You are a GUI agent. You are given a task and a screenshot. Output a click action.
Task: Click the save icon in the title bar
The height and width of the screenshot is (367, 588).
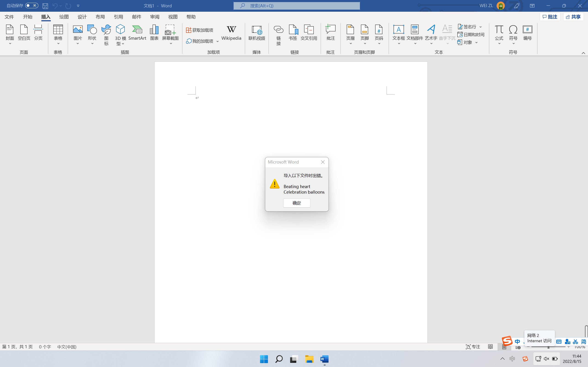[45, 6]
